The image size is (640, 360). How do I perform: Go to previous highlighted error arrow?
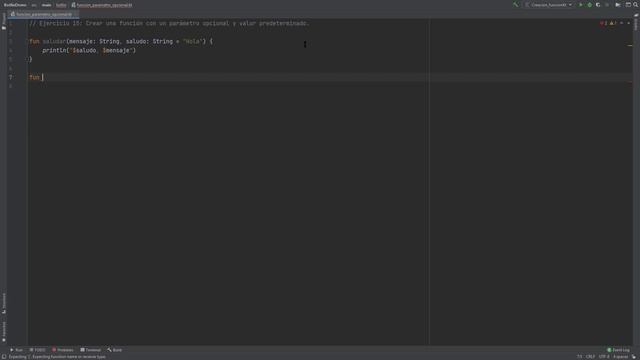pos(622,23)
